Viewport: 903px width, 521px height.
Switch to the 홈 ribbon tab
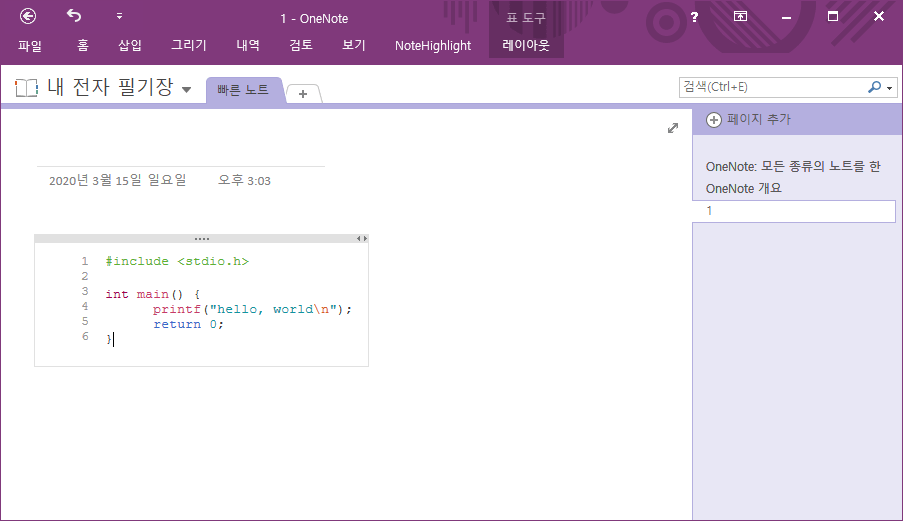tap(83, 45)
